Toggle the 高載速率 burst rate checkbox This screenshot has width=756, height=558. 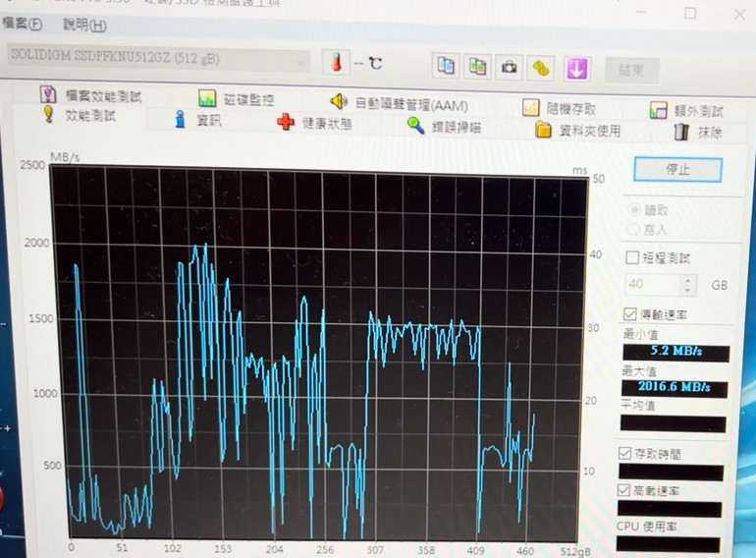tap(623, 490)
